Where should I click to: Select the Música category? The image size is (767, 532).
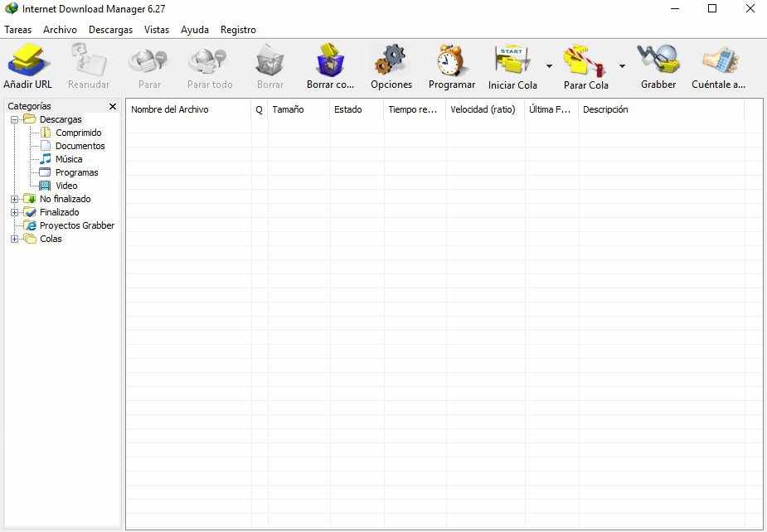pos(66,158)
